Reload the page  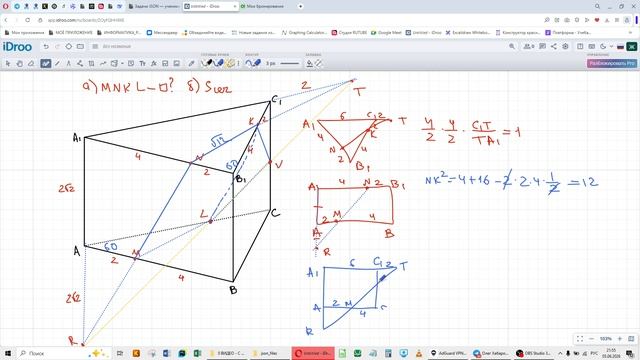pyautogui.click(x=27, y=20)
